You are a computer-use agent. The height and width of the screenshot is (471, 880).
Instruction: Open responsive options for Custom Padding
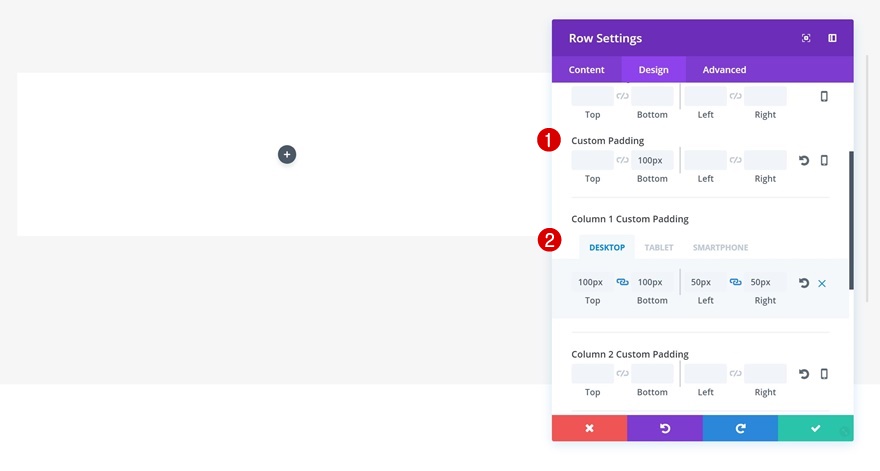tap(824, 160)
